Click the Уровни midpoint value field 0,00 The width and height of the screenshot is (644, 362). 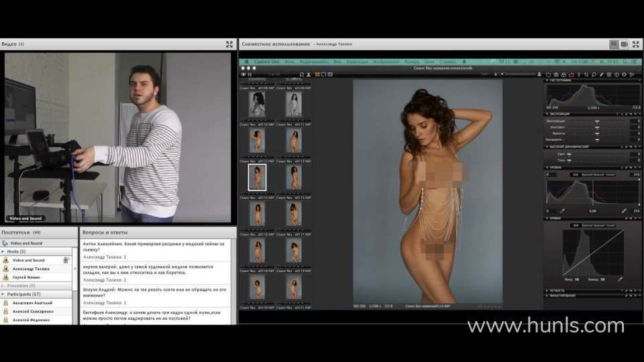click(592, 211)
